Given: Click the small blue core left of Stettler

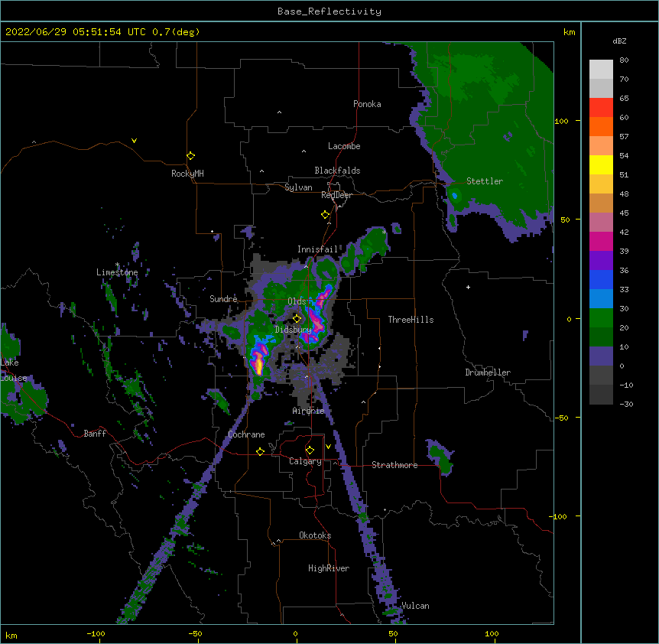Looking at the screenshot, I should tap(454, 196).
